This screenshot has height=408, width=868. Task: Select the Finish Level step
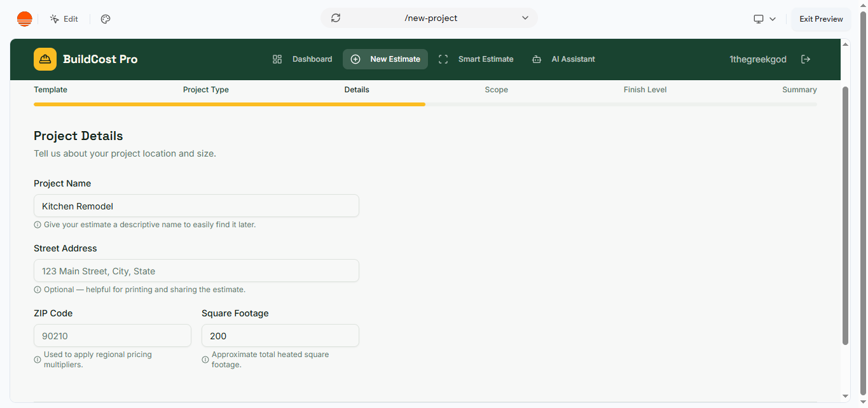[x=645, y=90]
